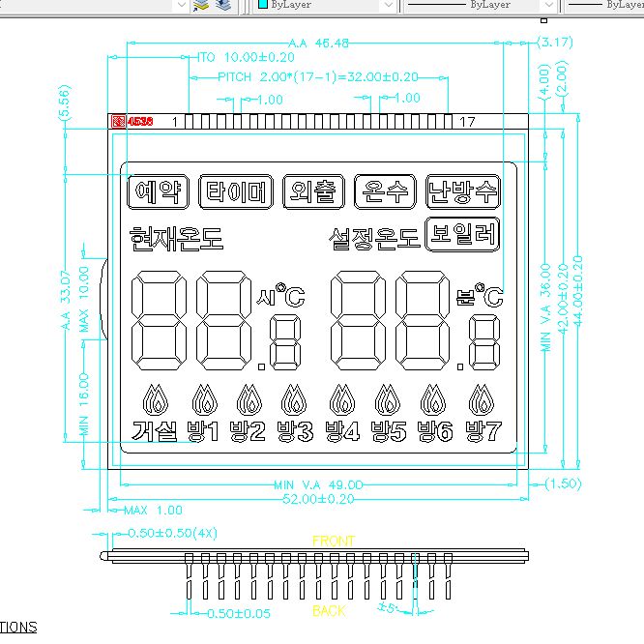Screen dimensions: 644x644
Task: Open the ByLayer color dropdown
Action: tap(388, 5)
